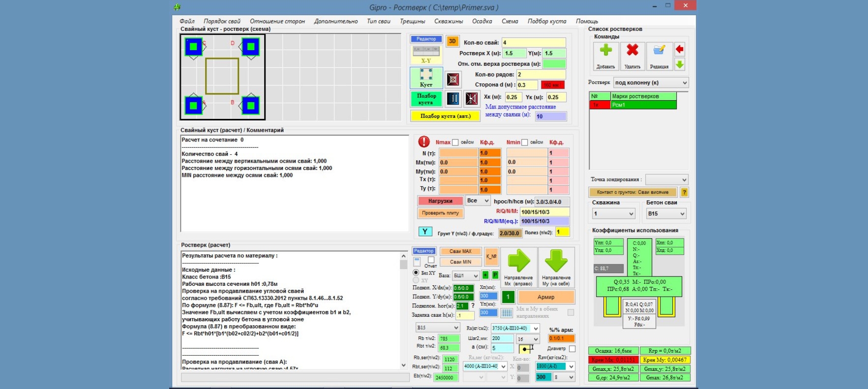Check the Отчет checkbox

click(431, 260)
